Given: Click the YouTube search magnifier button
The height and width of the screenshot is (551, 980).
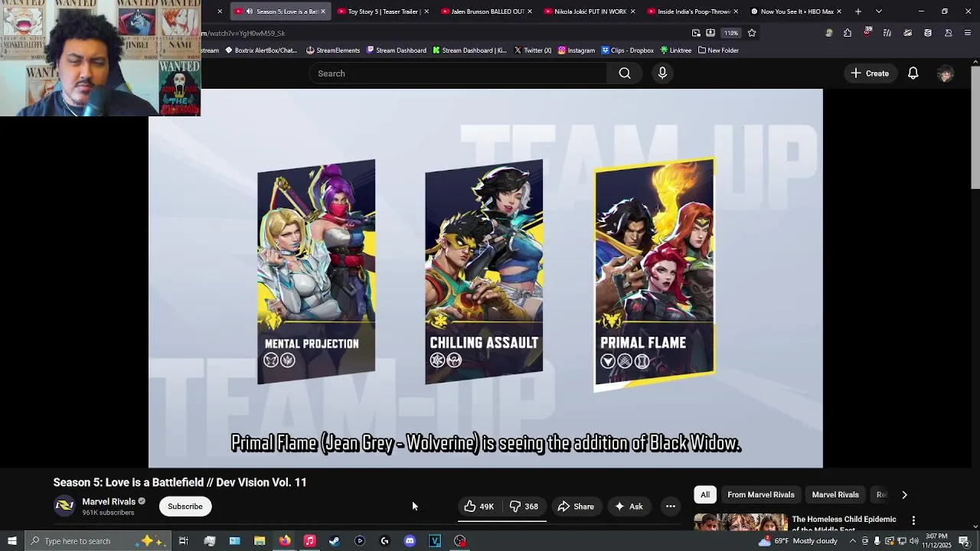Looking at the screenshot, I should coord(625,73).
